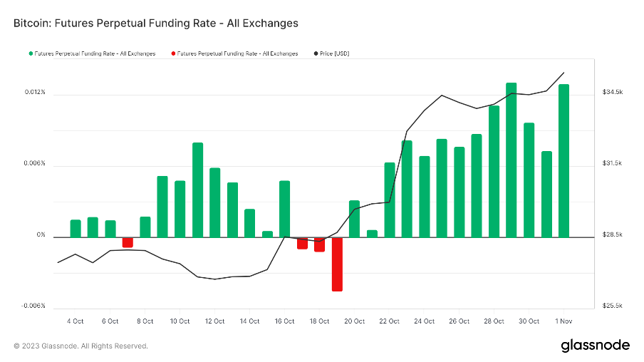Click the large red bar at 19 Oct
This screenshot has width=644, height=362.
tap(337, 264)
